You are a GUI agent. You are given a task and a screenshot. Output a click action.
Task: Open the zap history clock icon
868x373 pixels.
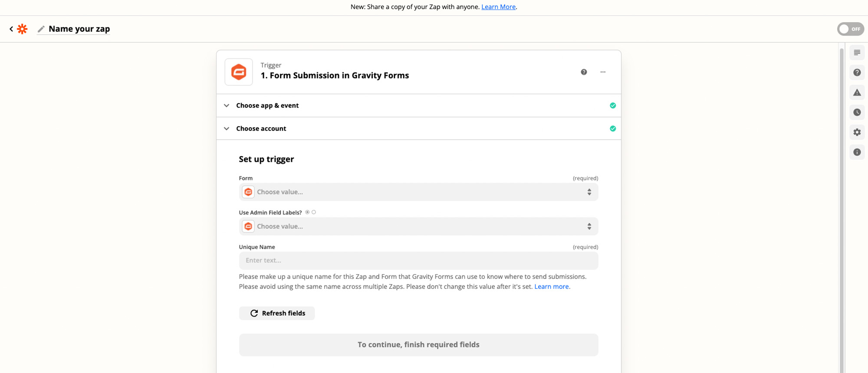pyautogui.click(x=857, y=112)
